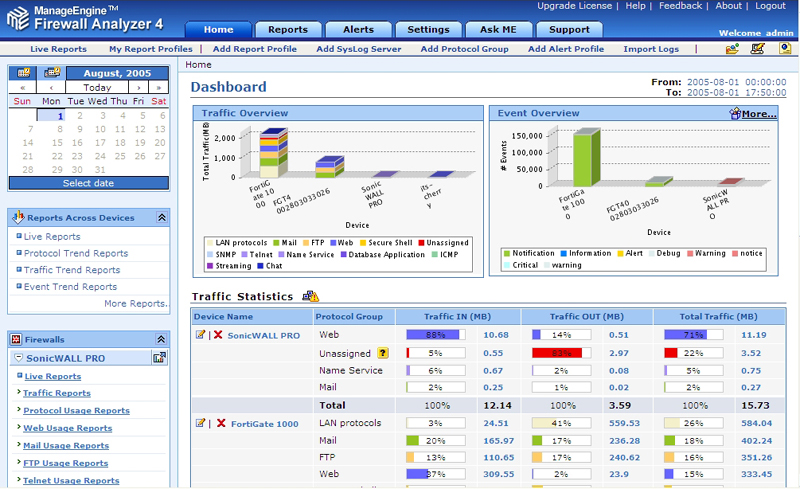The width and height of the screenshot is (800, 489).
Task: Go to previous year with double-left arrow
Action: (22, 87)
